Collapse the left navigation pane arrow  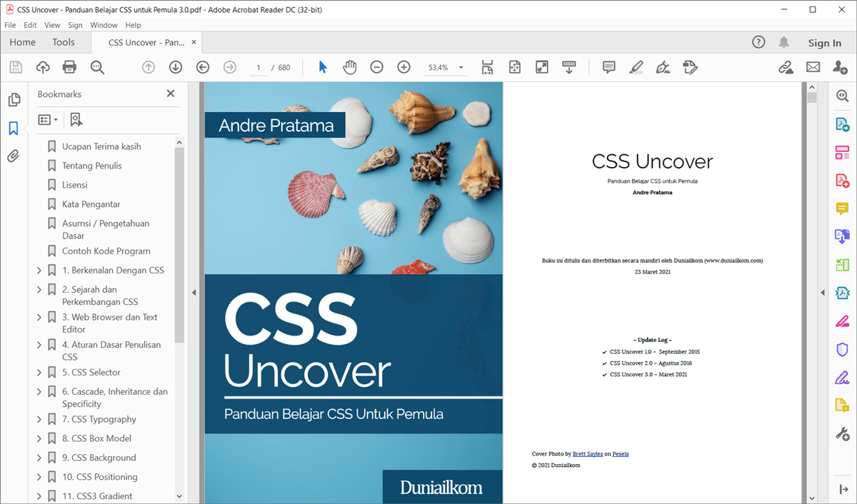[194, 293]
